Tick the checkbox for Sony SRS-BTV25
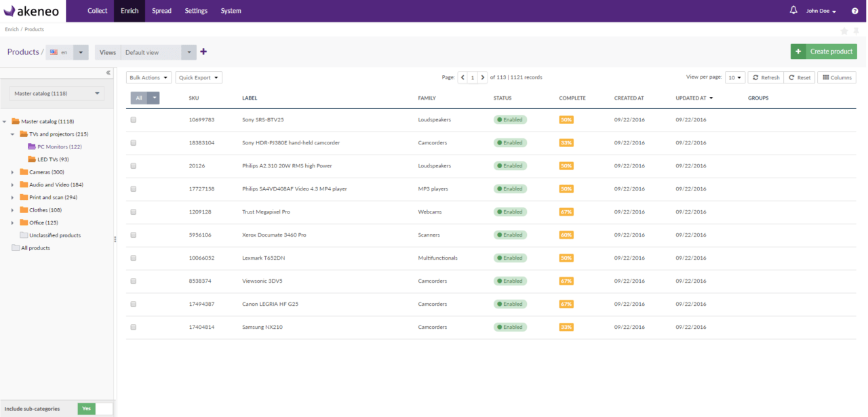The width and height of the screenshot is (868, 417). [x=134, y=119]
